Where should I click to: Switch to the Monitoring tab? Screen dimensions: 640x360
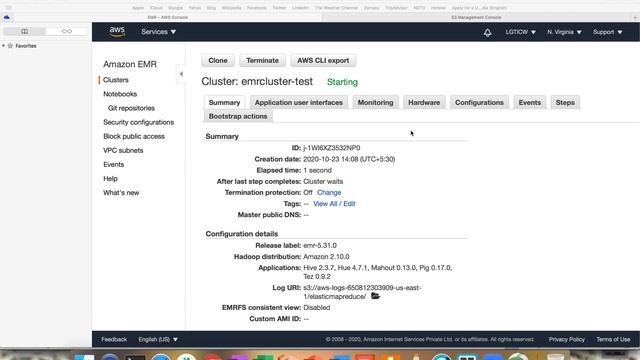click(x=376, y=102)
